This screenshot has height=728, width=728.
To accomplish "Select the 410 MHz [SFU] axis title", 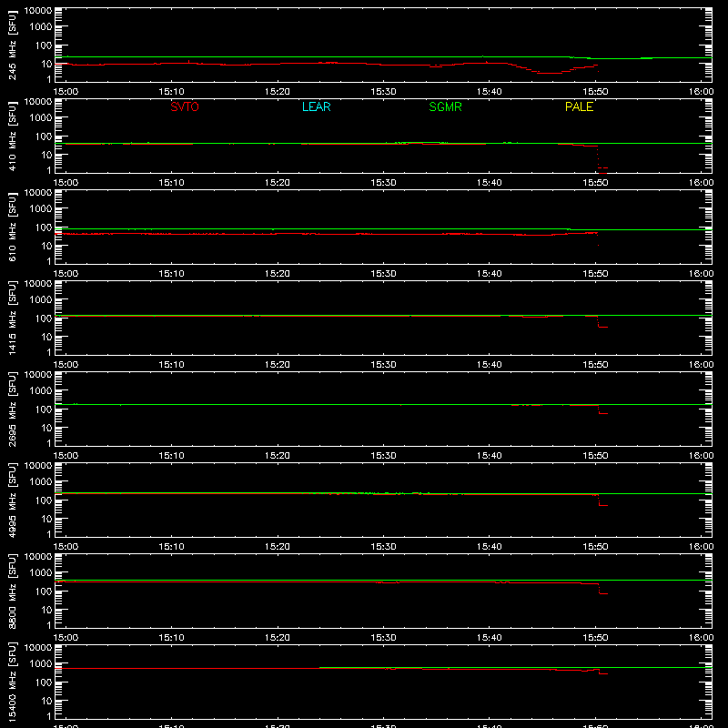I will (x=12, y=136).
